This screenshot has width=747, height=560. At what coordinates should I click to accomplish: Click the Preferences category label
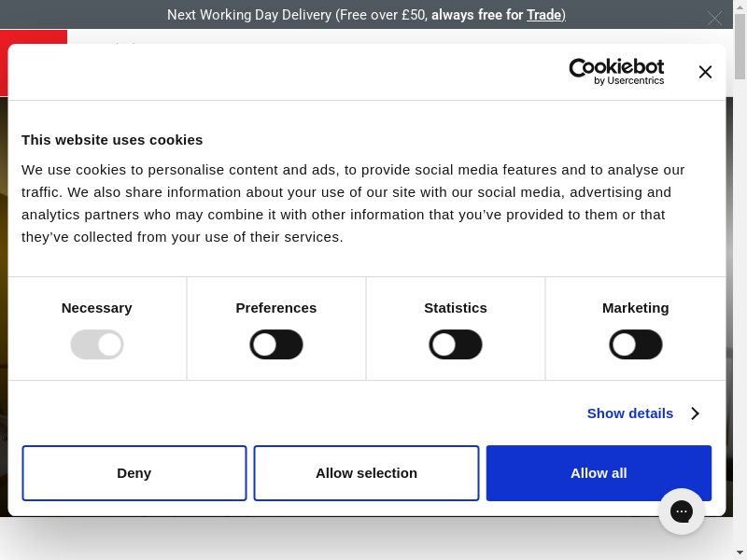276,308
